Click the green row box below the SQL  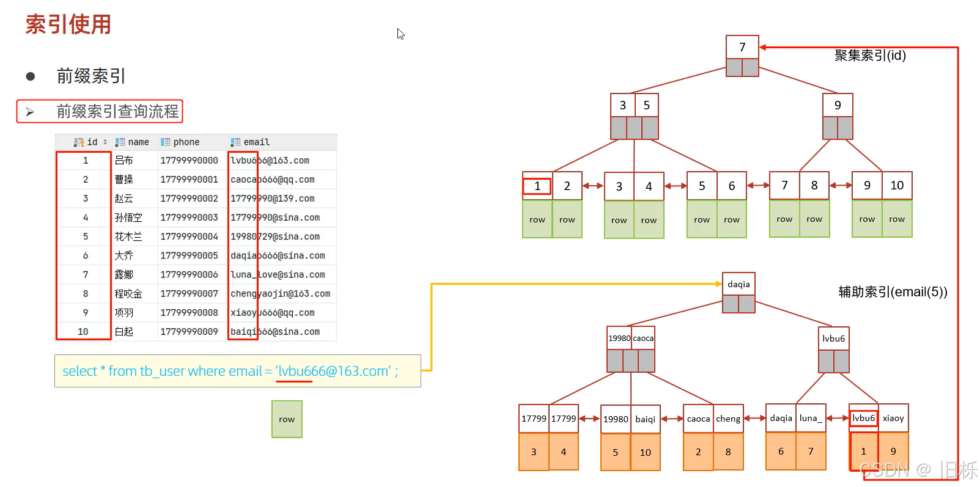pyautogui.click(x=287, y=419)
